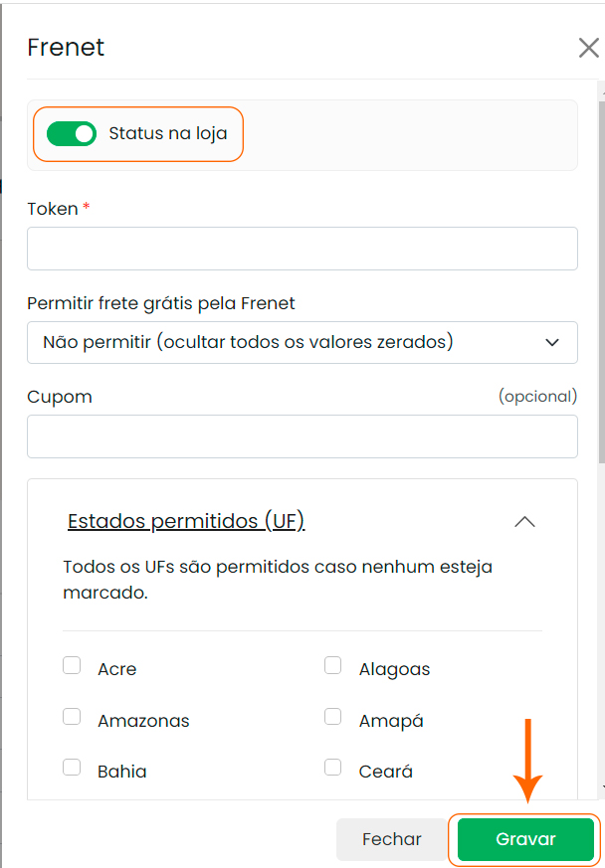Enable the Amazonas checkbox
Screen dimensions: 605x868
point(72,717)
